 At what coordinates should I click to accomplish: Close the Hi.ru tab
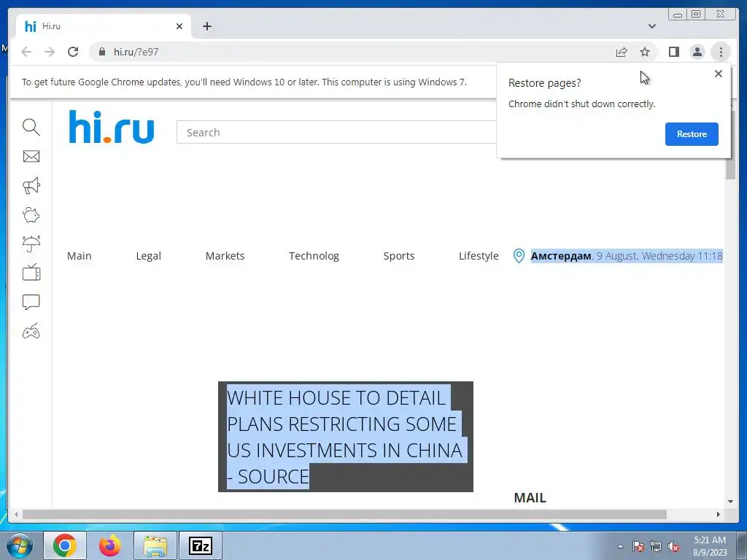(x=179, y=26)
